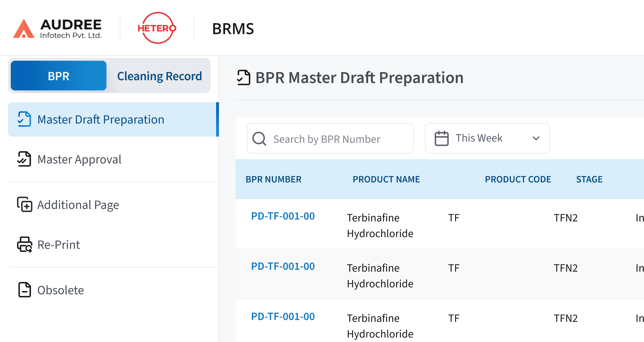The height and width of the screenshot is (342, 644).
Task: Click the Additional Page icon
Action: 24,205
